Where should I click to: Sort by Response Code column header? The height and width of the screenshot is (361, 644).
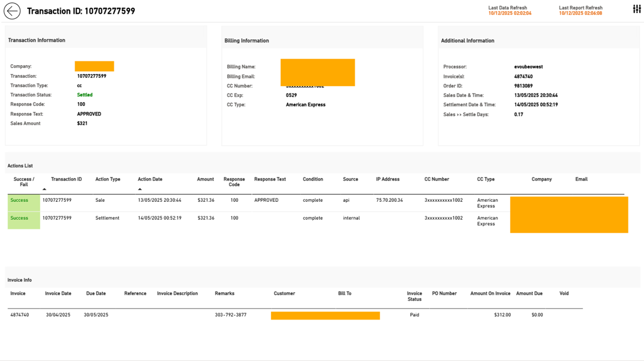click(x=234, y=182)
